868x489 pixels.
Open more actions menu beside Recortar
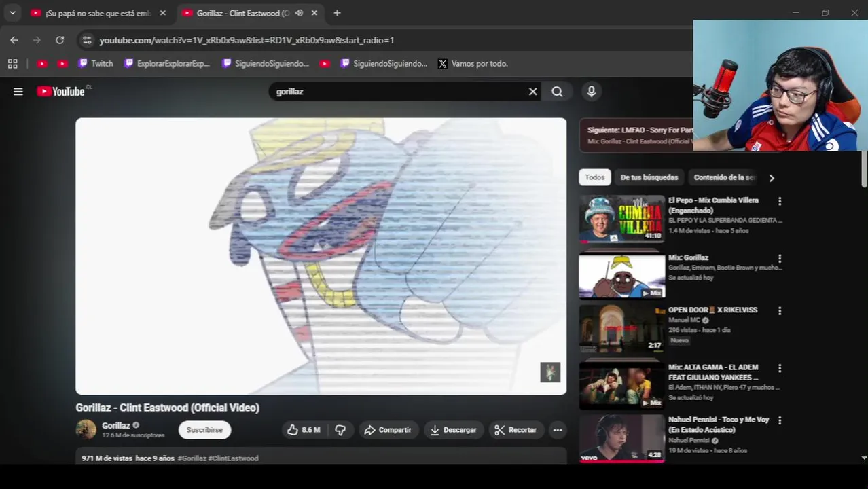click(558, 430)
